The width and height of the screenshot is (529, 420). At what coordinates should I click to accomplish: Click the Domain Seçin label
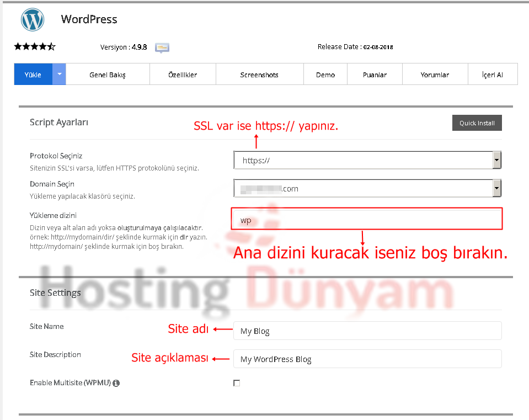(52, 184)
